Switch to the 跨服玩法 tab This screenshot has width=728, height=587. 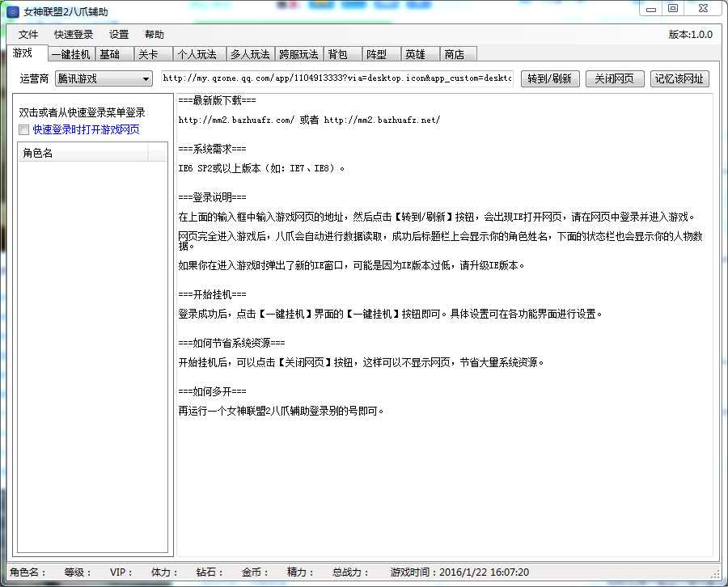(x=298, y=55)
